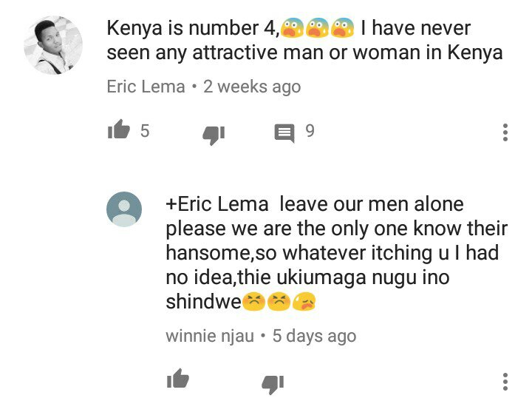The image size is (532, 398).
Task: Open the three-dot menu for winnie njau's reply
Action: point(505,382)
